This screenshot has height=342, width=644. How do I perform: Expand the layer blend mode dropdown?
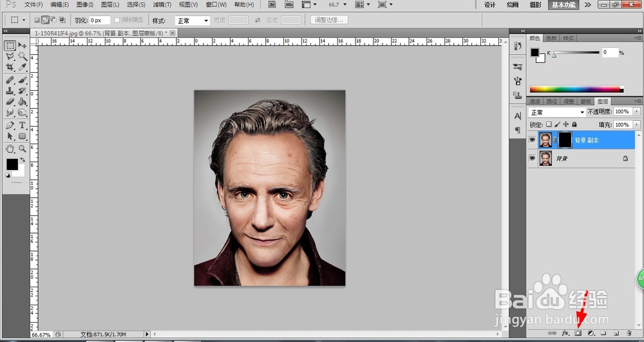[556, 112]
